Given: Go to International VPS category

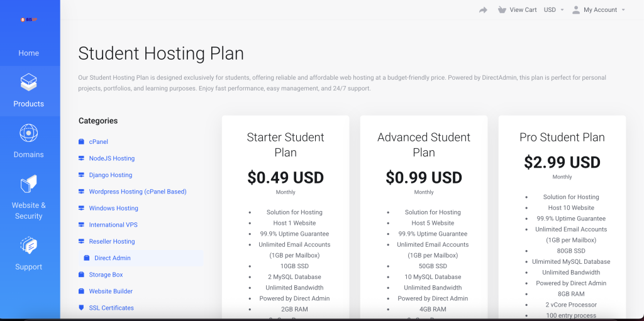Looking at the screenshot, I should coord(113,225).
